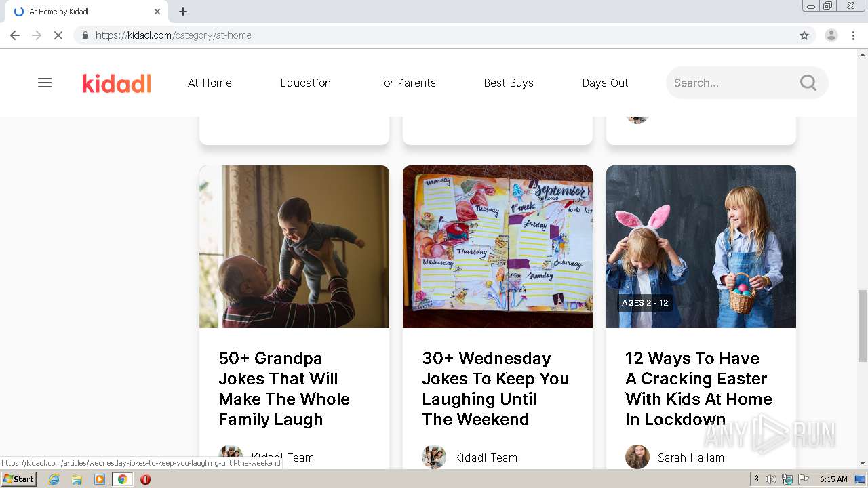The width and height of the screenshot is (868, 488).
Task: Open Internet Explorer from taskbar
Action: [54, 479]
